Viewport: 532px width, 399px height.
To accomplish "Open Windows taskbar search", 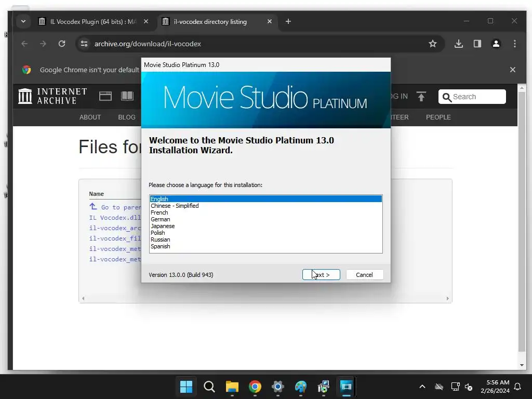I will pos(209,387).
